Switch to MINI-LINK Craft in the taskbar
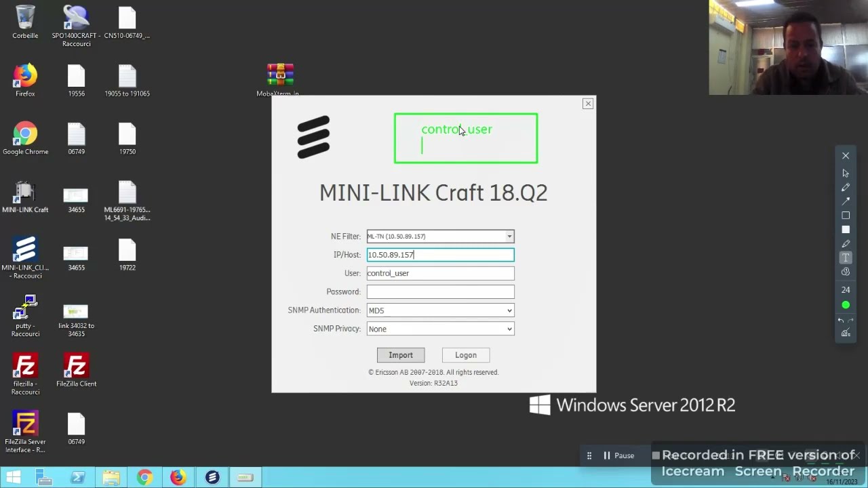 [212, 478]
